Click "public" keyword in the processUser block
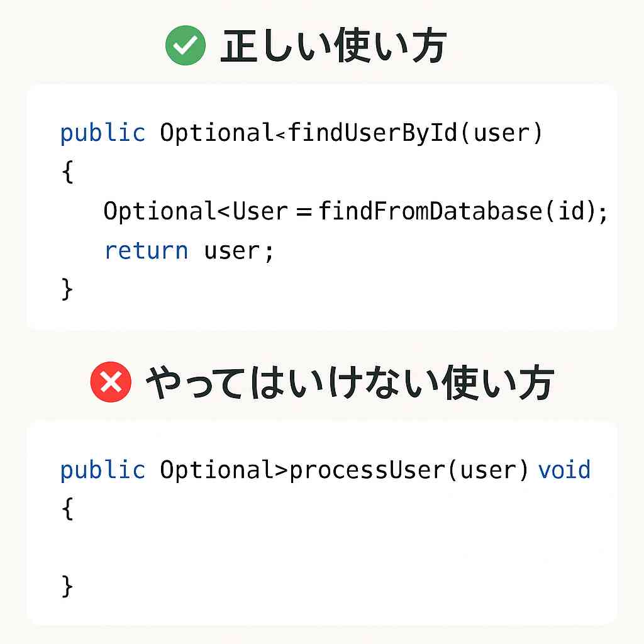The height and width of the screenshot is (644, 644). point(103,470)
